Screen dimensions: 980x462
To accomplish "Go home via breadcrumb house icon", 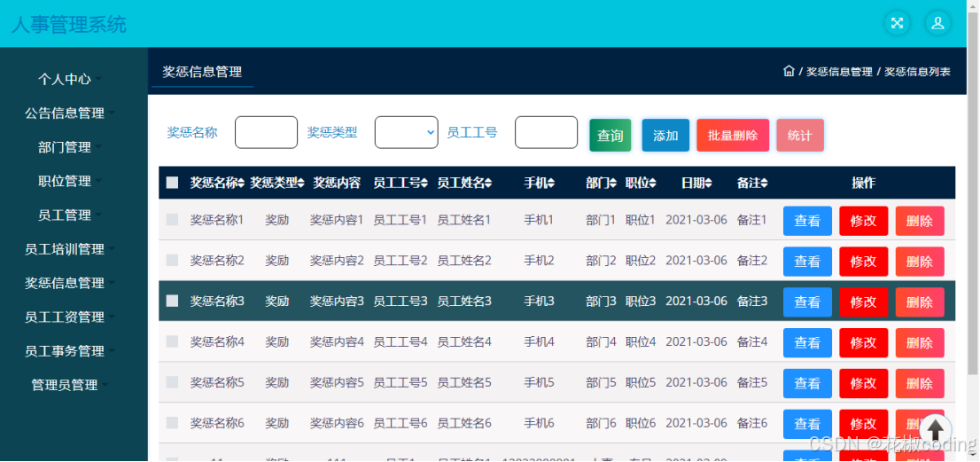I will click(789, 71).
